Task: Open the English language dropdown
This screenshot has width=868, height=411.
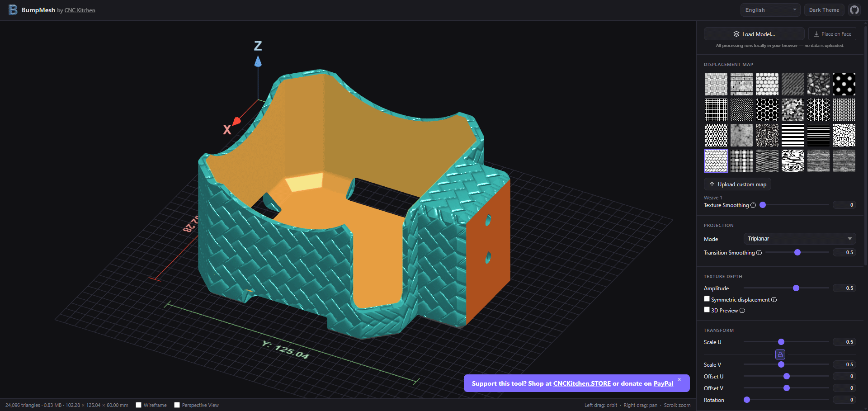Action: click(x=770, y=10)
